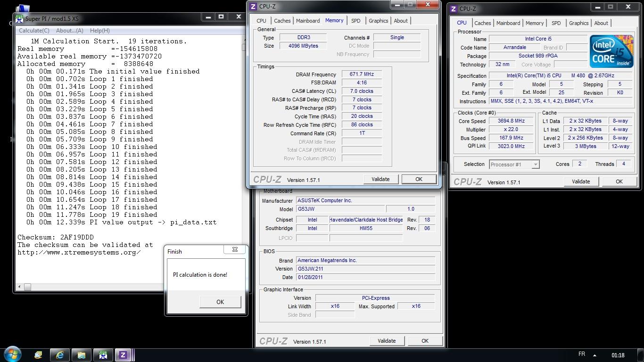This screenshot has width=644, height=362.
Task: Switch to CPU tab in Memory window
Action: point(262,21)
